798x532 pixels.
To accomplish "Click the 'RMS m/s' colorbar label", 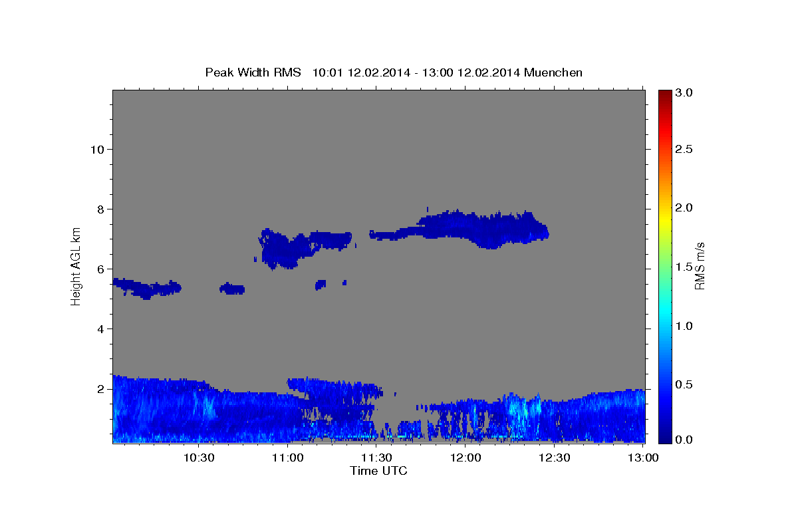I will (x=700, y=266).
